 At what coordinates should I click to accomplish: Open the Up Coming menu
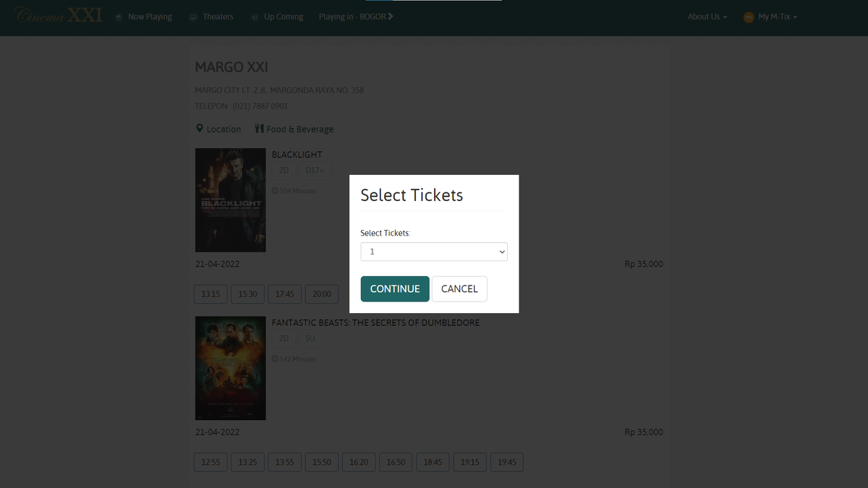point(284,17)
